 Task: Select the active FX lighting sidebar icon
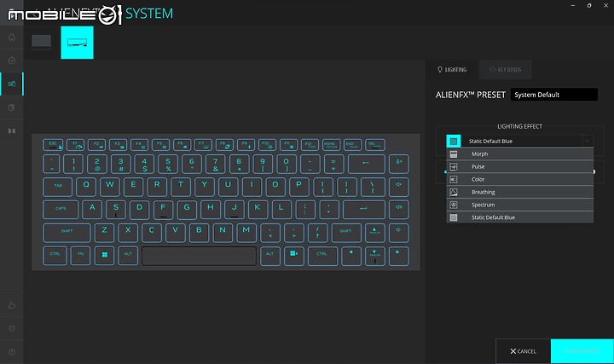[x=12, y=84]
